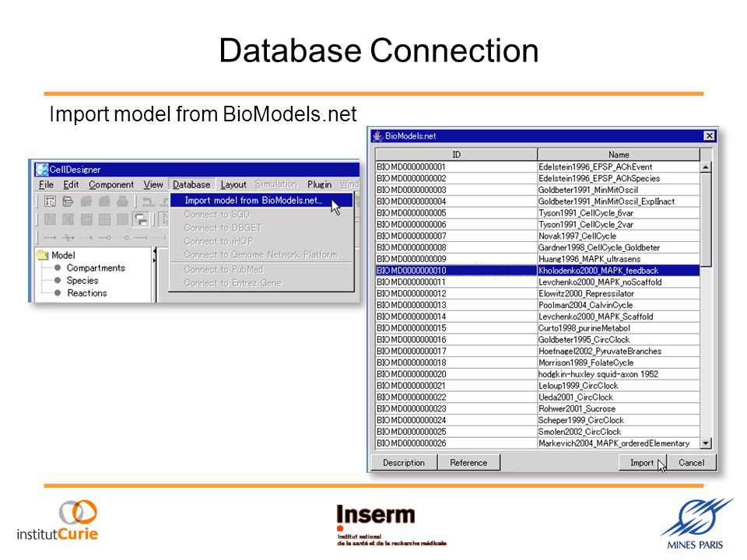Click the list scrollbar down arrow
Image resolution: width=747 pixels, height=560 pixels.
[706, 443]
